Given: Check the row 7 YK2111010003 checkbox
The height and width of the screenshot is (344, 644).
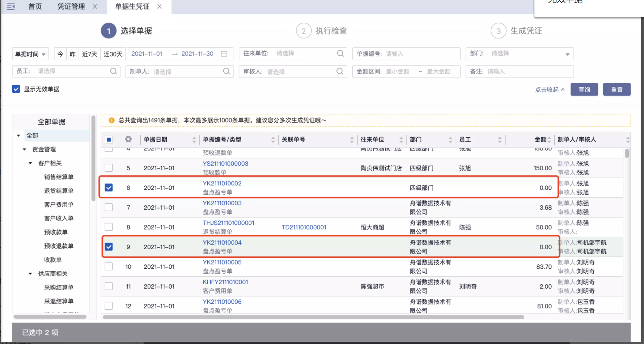Looking at the screenshot, I should [x=109, y=207].
